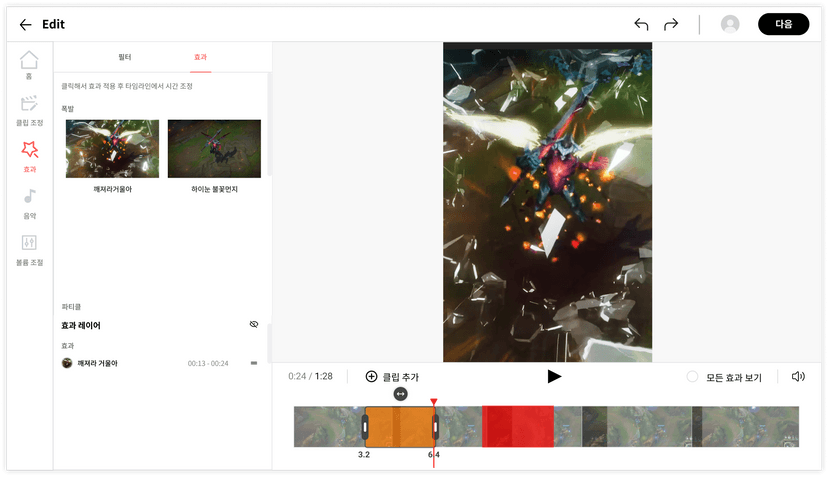Toggle the speaker volume icon
Screen dimensions: 828x477
[x=798, y=377]
